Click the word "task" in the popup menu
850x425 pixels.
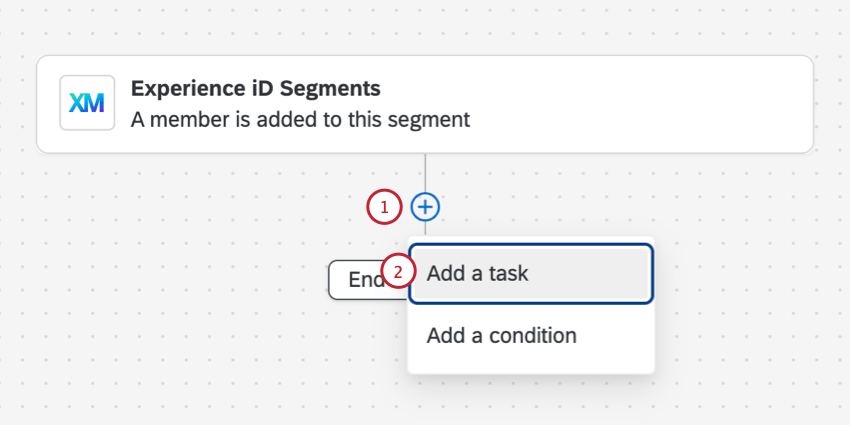(507, 273)
